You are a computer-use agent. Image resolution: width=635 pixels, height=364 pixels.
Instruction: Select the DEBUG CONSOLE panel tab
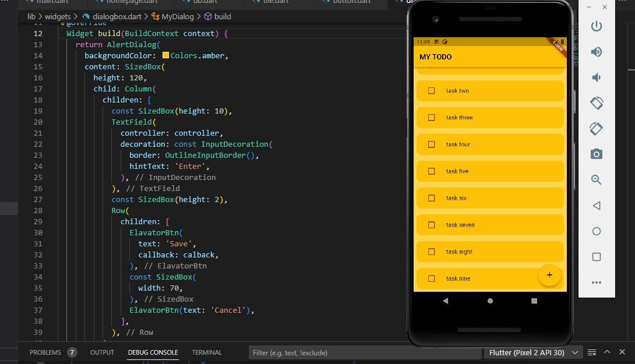click(x=153, y=352)
